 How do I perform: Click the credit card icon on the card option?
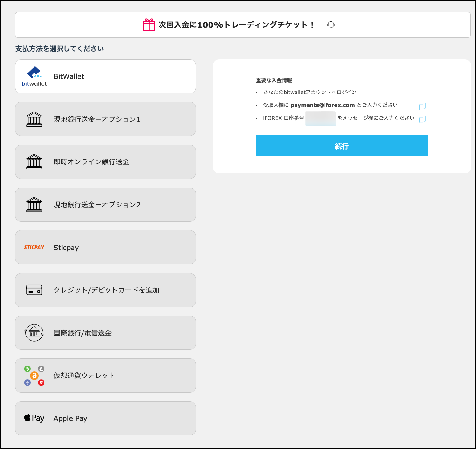click(x=34, y=290)
